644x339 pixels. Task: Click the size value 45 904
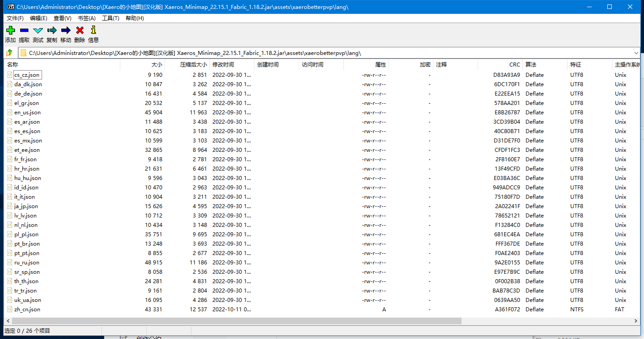(x=154, y=113)
